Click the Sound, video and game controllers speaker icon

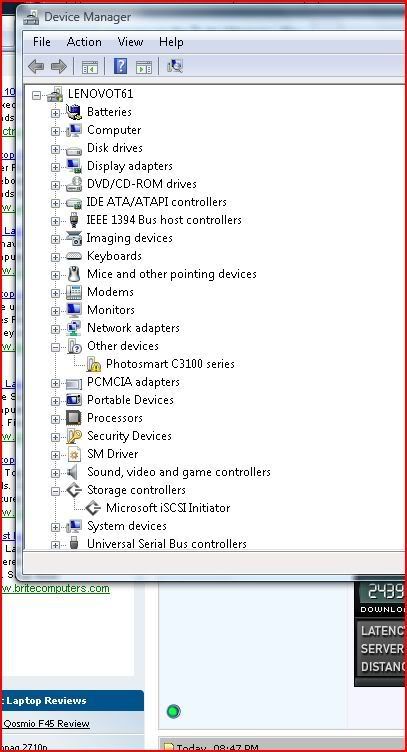coord(73,472)
